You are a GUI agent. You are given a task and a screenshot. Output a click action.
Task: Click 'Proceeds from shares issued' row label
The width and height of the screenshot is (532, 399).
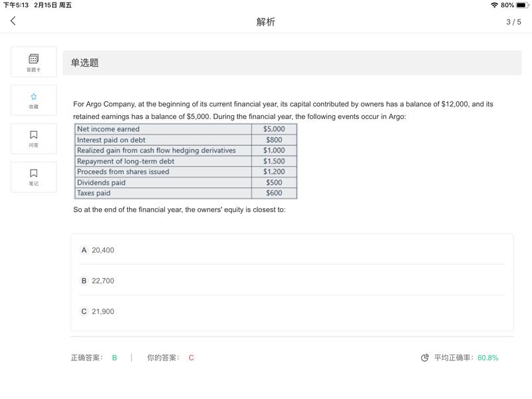[x=123, y=172]
